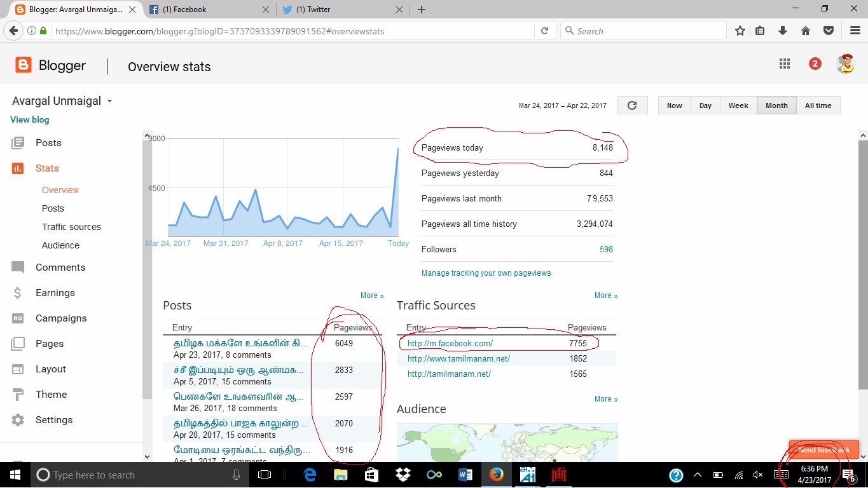Viewport: 868px width, 488px height.
Task: Click the Earnings dollar sign icon
Action: point(18,293)
